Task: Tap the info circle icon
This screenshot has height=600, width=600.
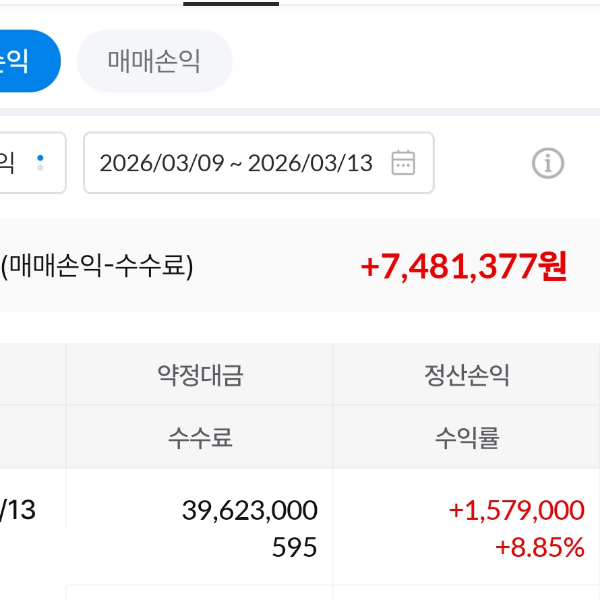Action: pos(547,163)
